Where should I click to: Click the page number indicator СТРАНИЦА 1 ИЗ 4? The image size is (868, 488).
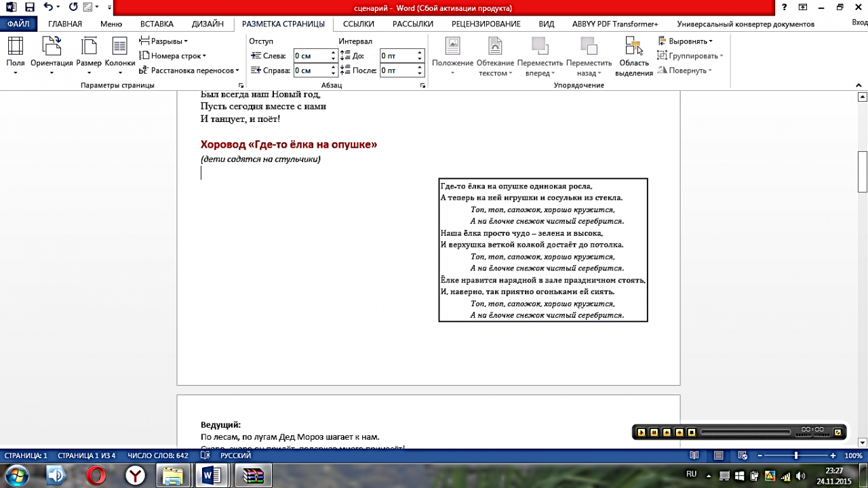(86, 455)
